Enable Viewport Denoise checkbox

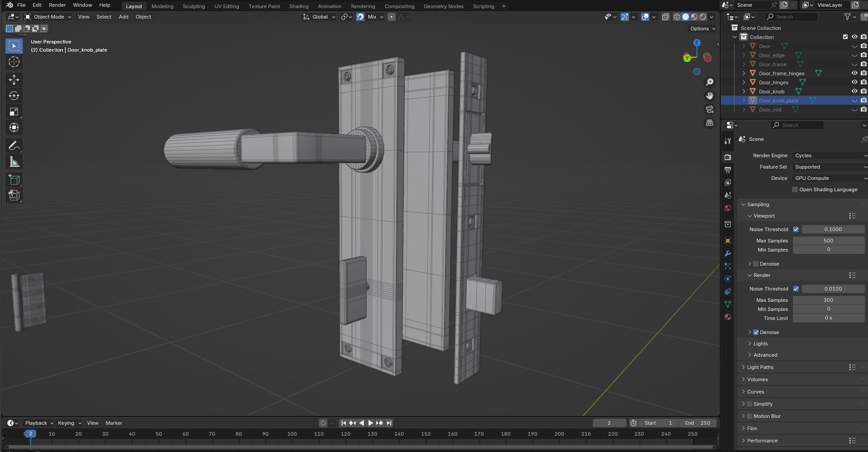pyautogui.click(x=756, y=264)
